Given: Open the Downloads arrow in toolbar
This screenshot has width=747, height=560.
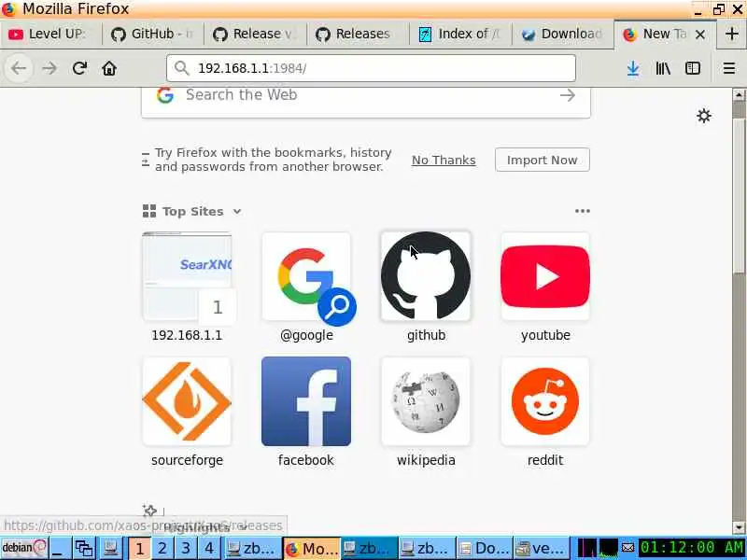Looking at the screenshot, I should pyautogui.click(x=633, y=68).
